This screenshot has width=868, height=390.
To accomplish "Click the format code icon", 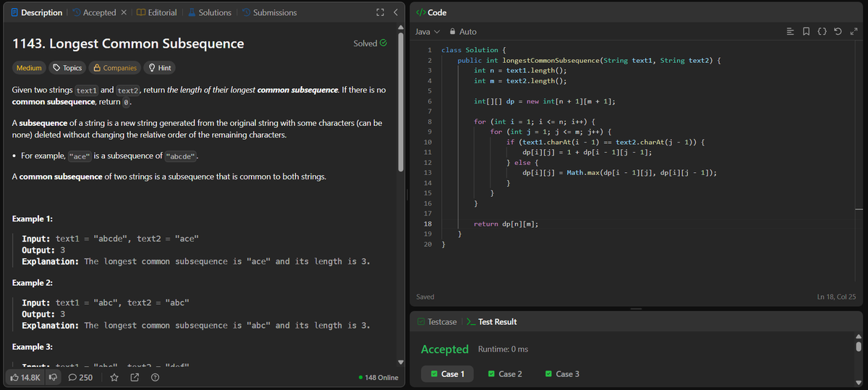I will pyautogui.click(x=791, y=32).
